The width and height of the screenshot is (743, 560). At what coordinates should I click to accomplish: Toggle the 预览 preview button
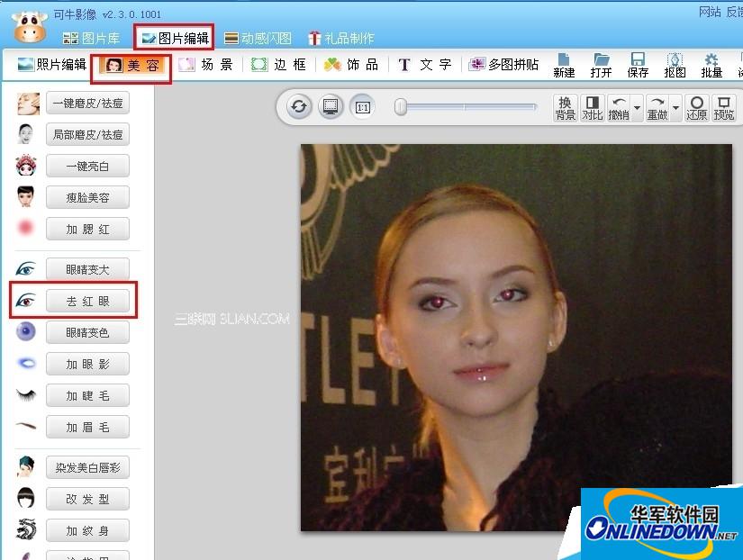tap(723, 108)
